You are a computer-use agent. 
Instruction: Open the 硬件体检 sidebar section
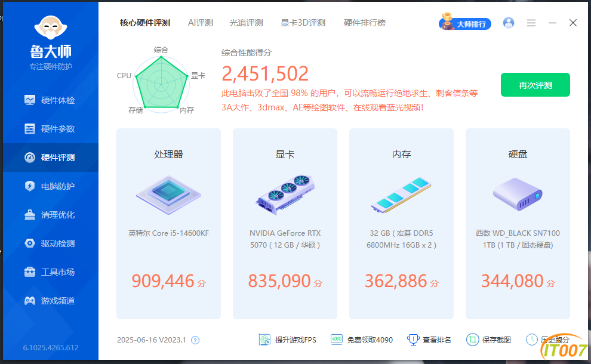click(51, 100)
